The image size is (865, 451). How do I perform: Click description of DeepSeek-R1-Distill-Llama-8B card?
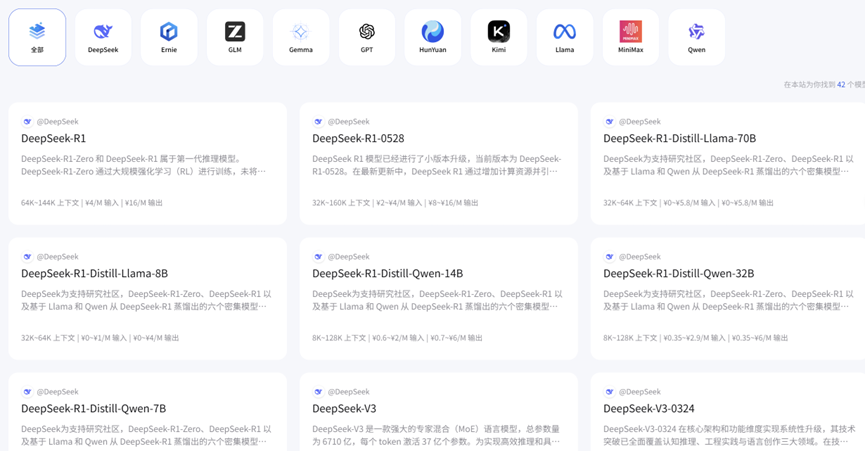(x=146, y=300)
